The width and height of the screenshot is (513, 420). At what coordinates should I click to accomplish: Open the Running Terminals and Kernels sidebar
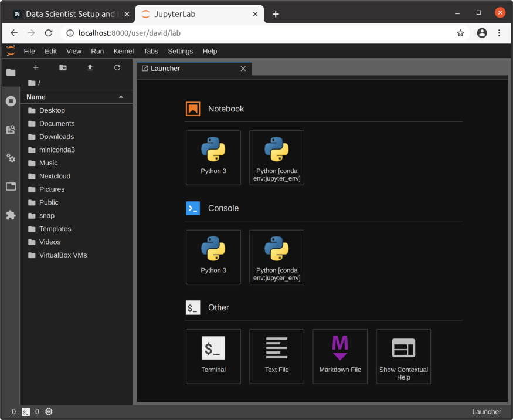pos(11,101)
